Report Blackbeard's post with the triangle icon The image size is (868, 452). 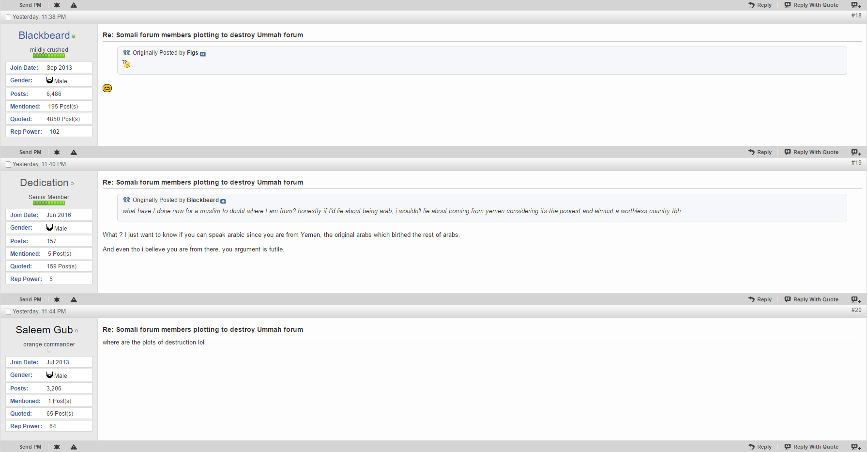coord(74,152)
